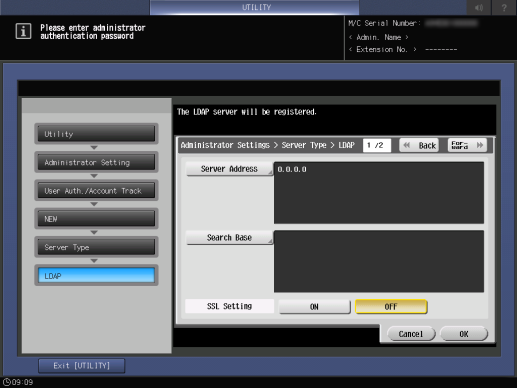Click the Admin. Name label

[379, 37]
